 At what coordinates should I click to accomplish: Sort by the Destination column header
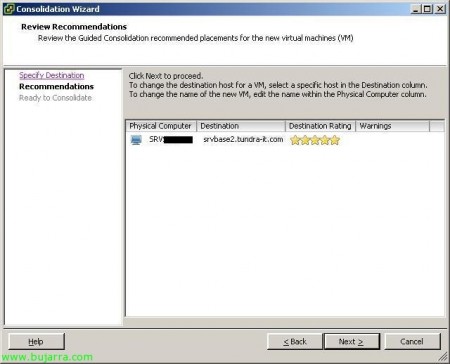(241, 126)
